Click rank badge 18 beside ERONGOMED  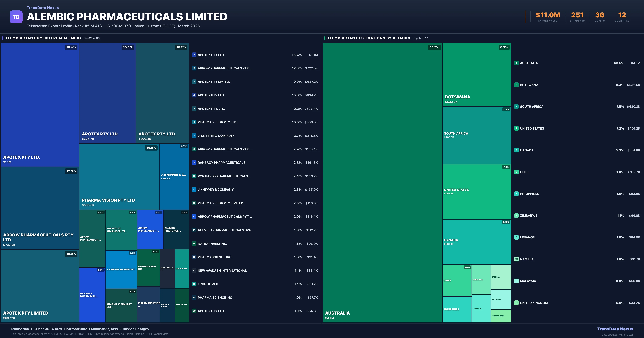click(194, 284)
